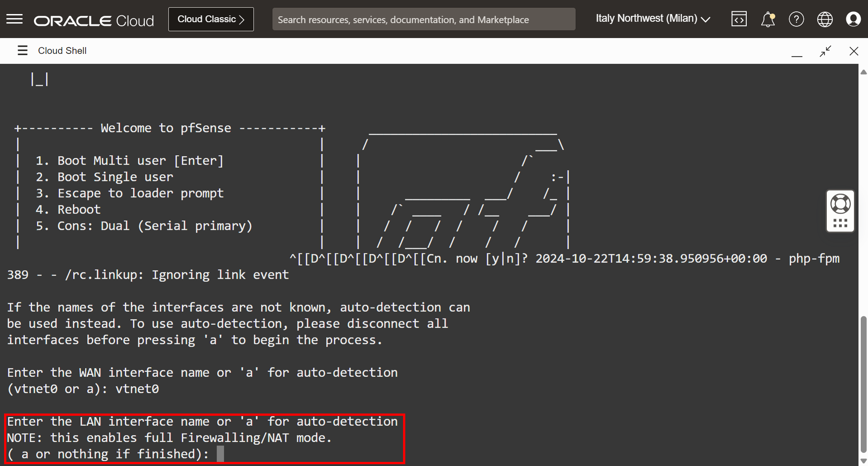Click 'Enter the WAN interface name' line
The width and height of the screenshot is (868, 466).
(x=202, y=372)
